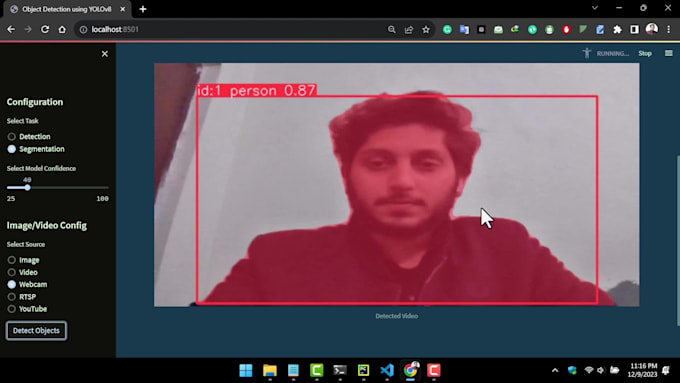This screenshot has height=383, width=680.
Task: Bookmark this page with the star icon
Action: [x=426, y=29]
